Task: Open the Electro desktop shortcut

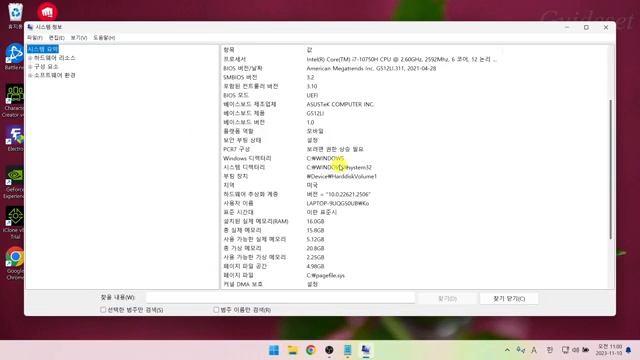Action: 15,137
